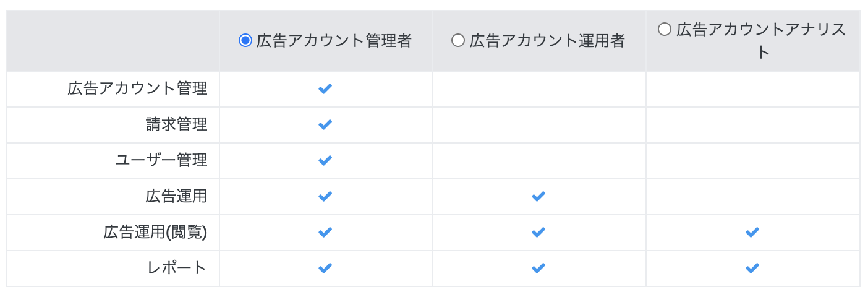Click the レポート row label
This screenshot has height=297, width=868.
tap(176, 268)
